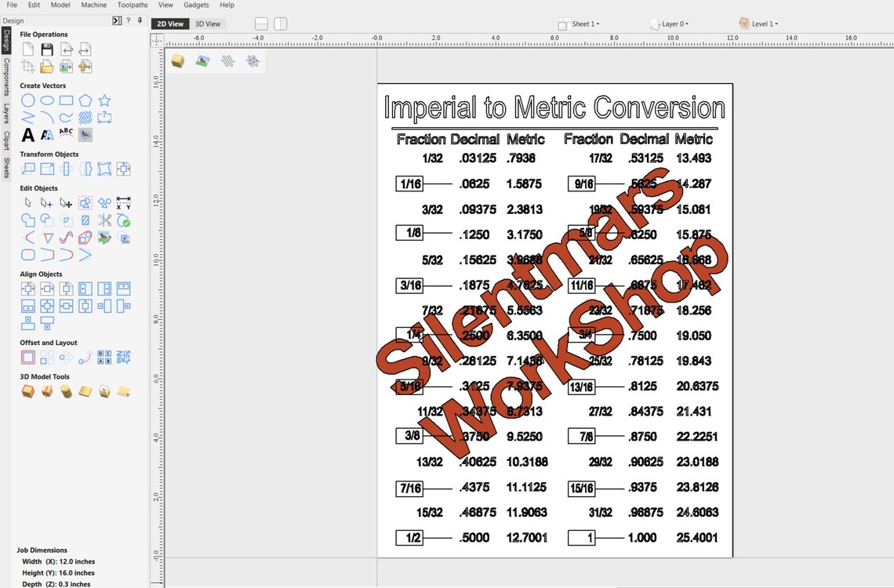
Task: Open the Create Text tool
Action: tap(27, 135)
